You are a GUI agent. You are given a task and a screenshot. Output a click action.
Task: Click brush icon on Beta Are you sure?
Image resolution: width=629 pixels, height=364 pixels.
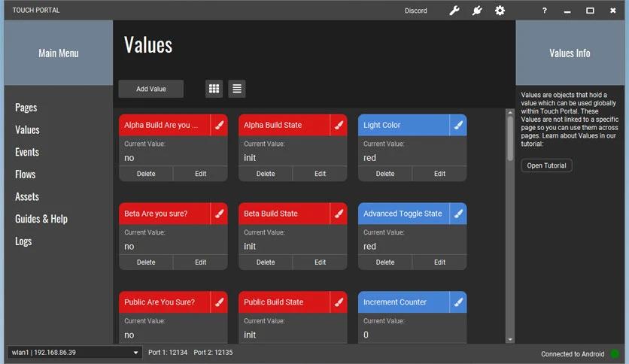pos(219,214)
